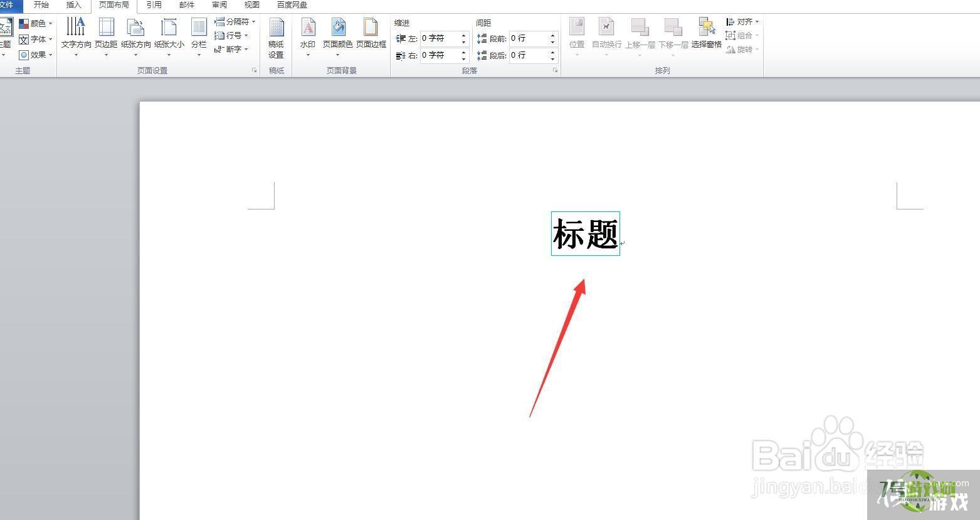Viewport: 980px width, 520px height.
Task: Switch to the Insert (插入) tab
Action: 74,5
